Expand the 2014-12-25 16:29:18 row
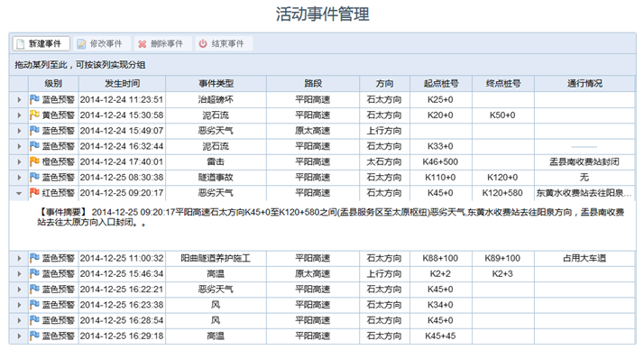 click(19, 336)
